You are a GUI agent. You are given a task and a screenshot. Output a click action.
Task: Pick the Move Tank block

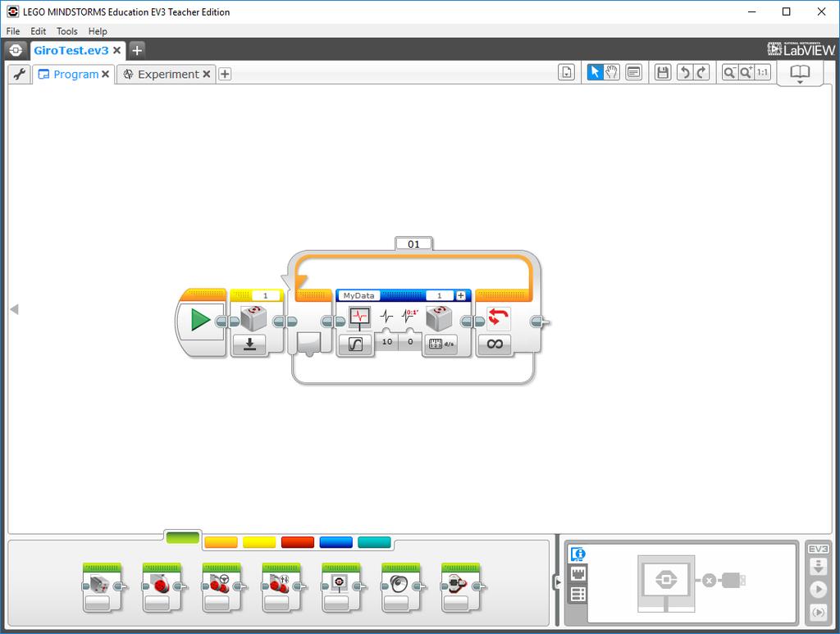(x=282, y=587)
